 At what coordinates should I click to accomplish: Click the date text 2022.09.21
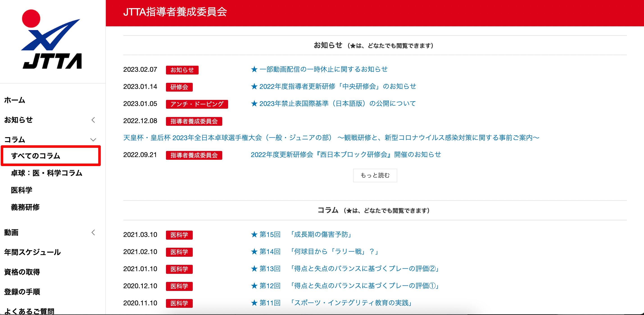pyautogui.click(x=140, y=155)
